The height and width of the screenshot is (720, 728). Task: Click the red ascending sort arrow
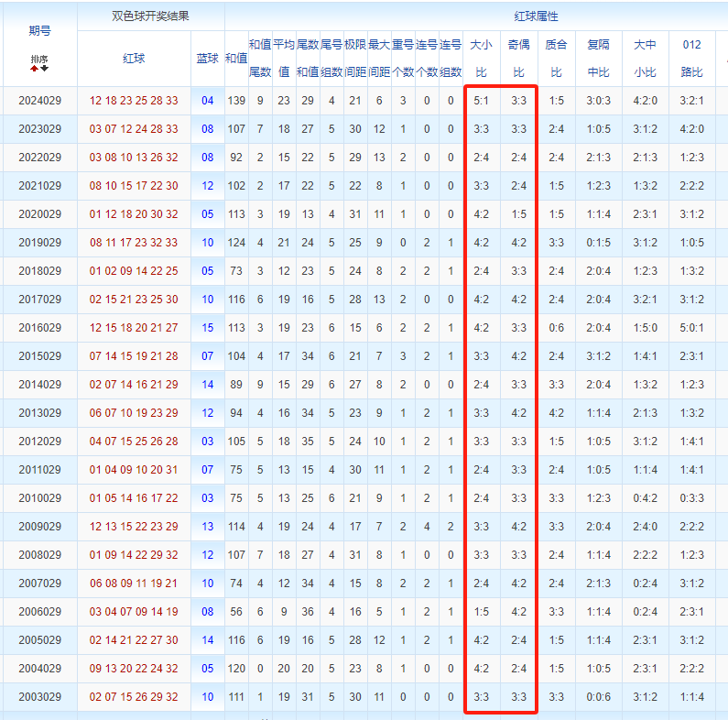click(35, 69)
